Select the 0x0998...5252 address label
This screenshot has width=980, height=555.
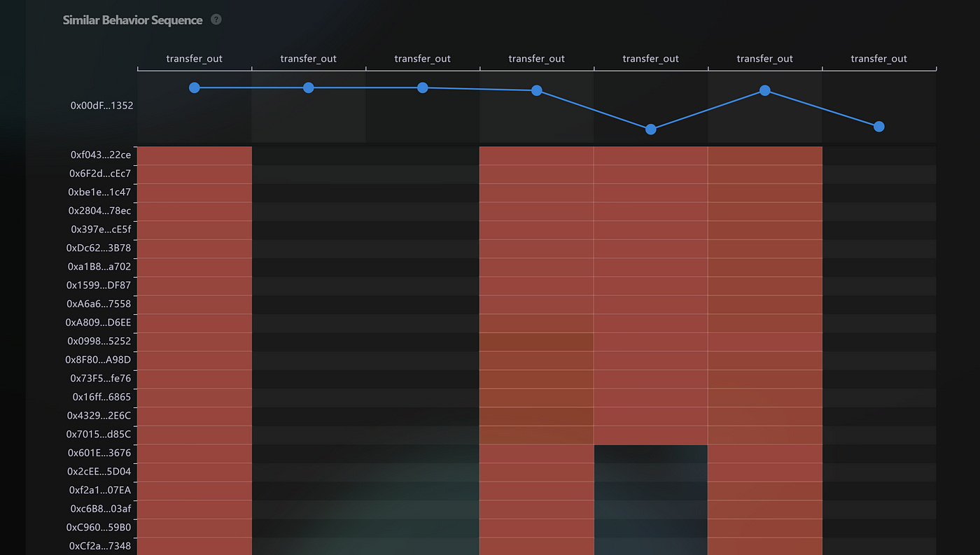[99, 341]
